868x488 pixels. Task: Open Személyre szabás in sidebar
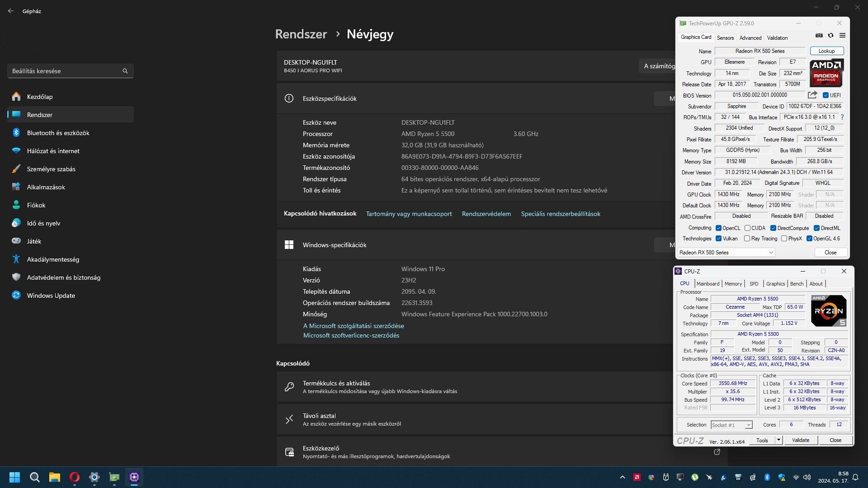70,169
